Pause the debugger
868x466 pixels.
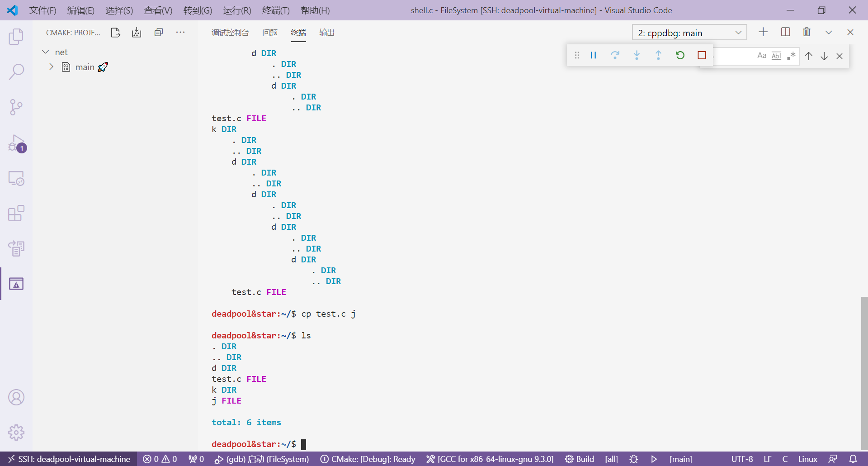[x=594, y=55]
